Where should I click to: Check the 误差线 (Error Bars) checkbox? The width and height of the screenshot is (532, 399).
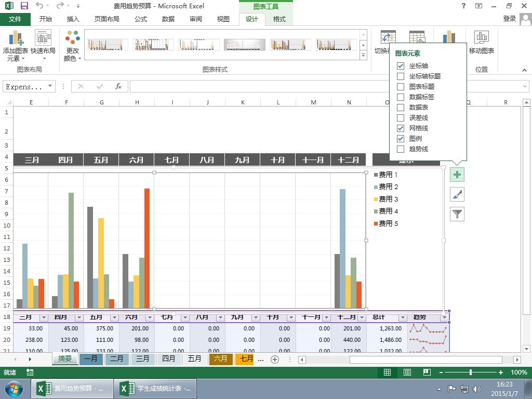pyautogui.click(x=401, y=118)
